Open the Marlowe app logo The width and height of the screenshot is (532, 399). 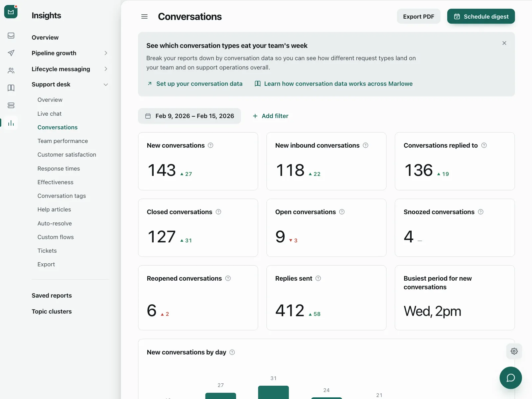coord(11,12)
